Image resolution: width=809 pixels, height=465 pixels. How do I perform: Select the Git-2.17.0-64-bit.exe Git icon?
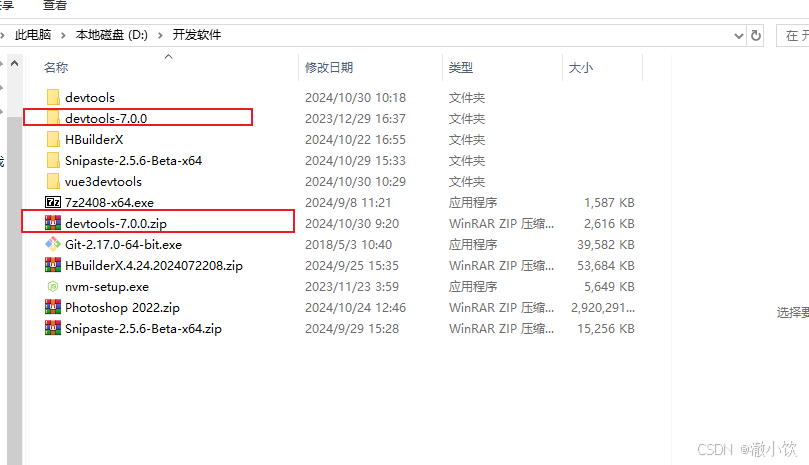53,244
